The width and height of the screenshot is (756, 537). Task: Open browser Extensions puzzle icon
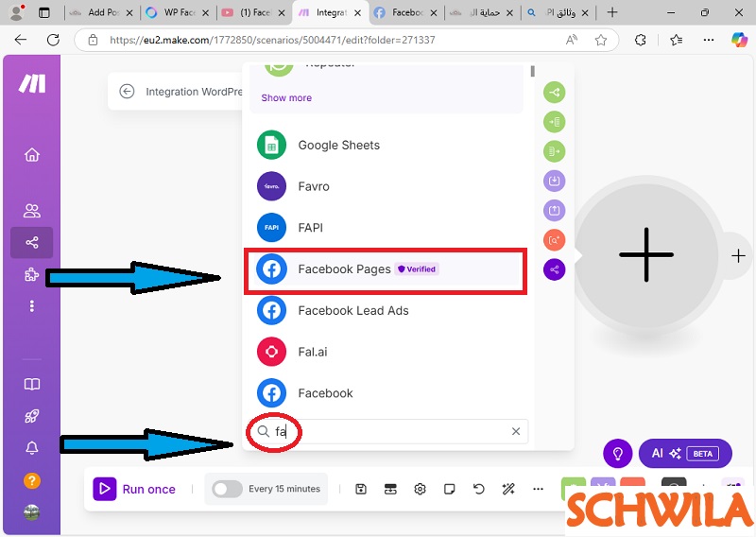(641, 40)
